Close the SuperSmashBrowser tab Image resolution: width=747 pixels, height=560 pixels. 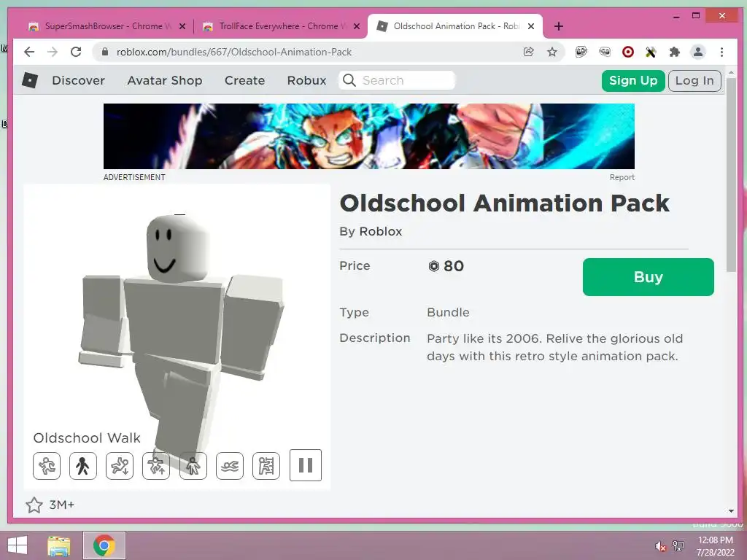tap(182, 27)
